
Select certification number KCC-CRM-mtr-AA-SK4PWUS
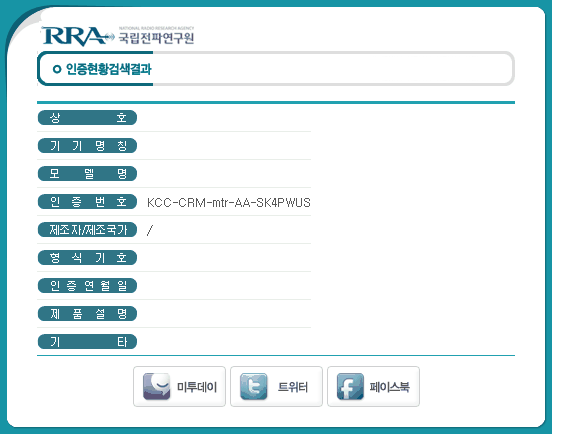[x=229, y=203]
